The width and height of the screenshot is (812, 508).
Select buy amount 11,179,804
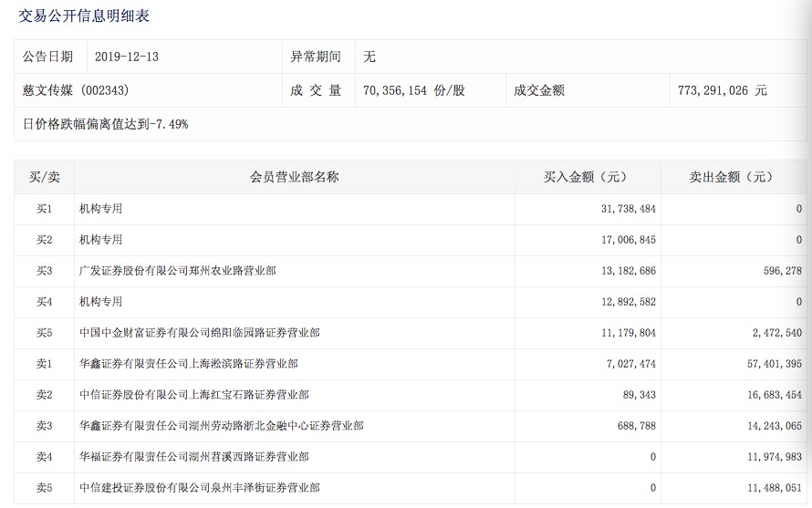pyautogui.click(x=629, y=333)
